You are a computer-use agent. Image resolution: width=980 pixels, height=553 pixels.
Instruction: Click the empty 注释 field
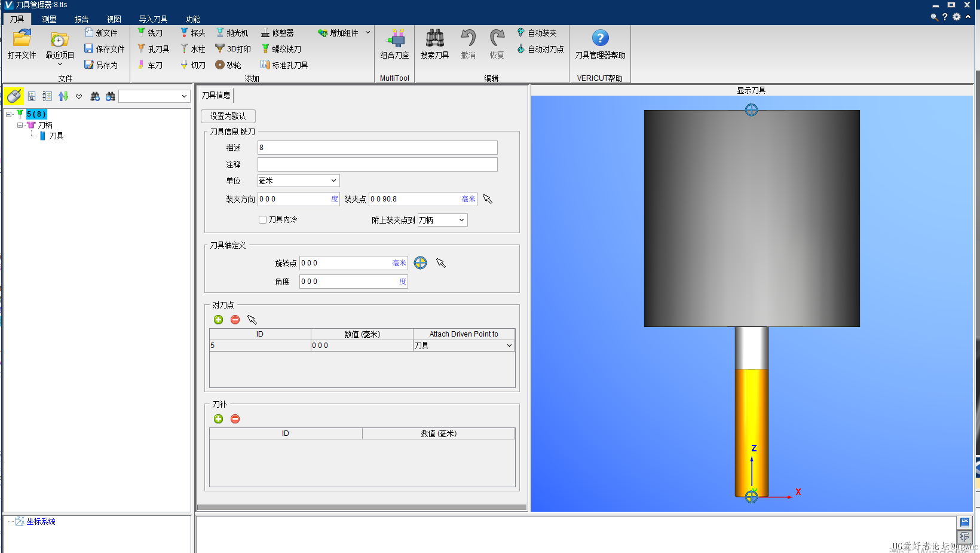378,164
